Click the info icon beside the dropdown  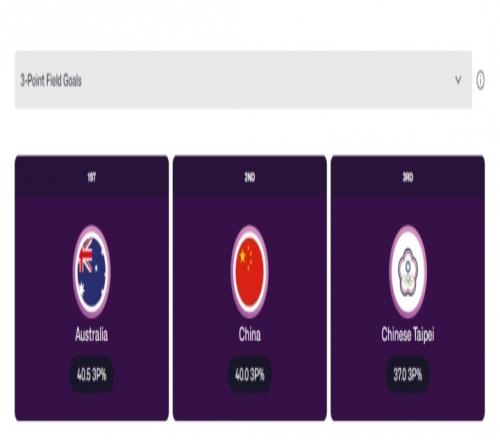pyautogui.click(x=480, y=80)
